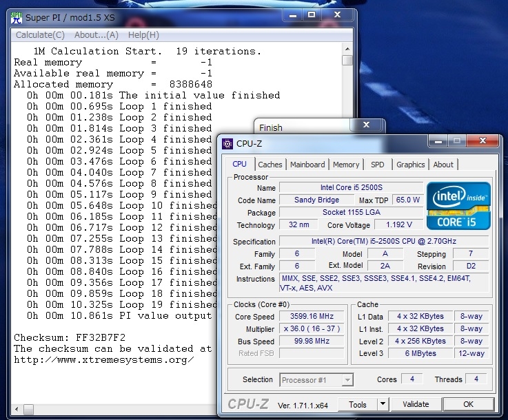Click the Level 3 associativity 12-way

[x=471, y=353]
